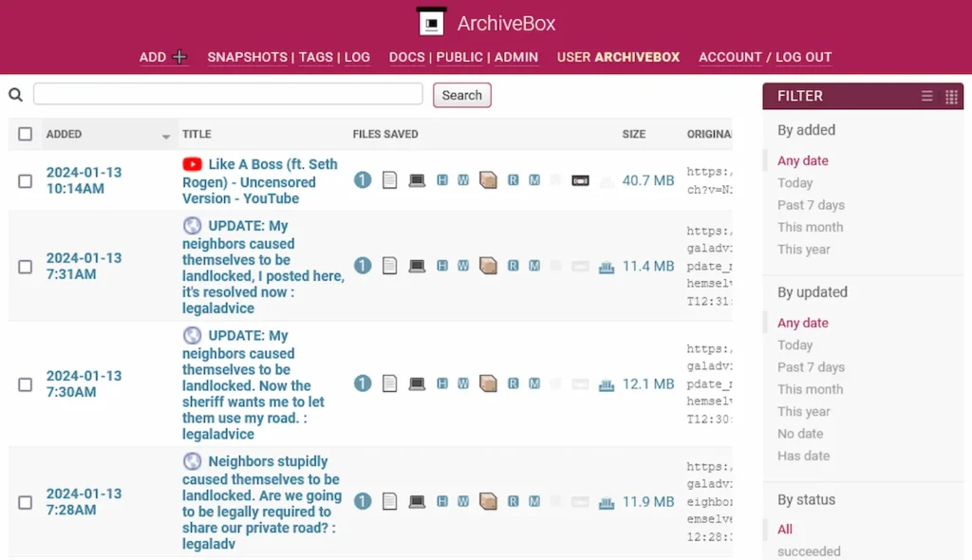Screen dimensions: 972x560
Task: Open the video cassette media icon for Like A Boss
Action: click(x=579, y=179)
